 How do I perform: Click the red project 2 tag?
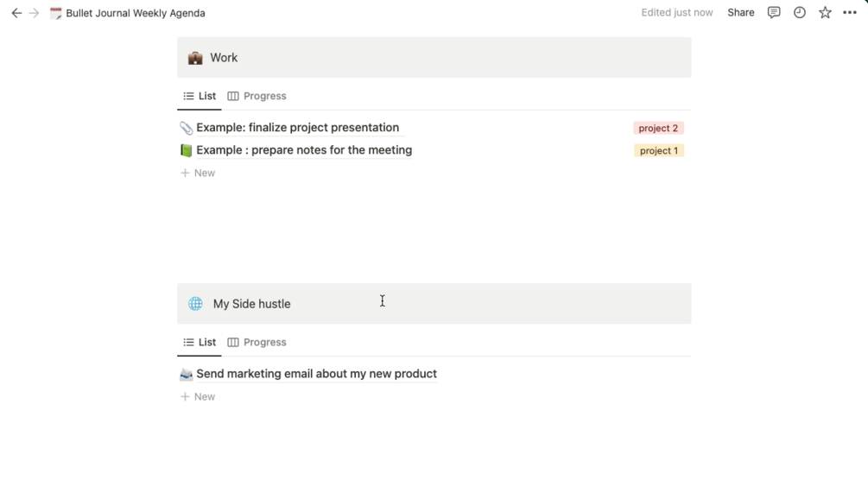(x=658, y=128)
